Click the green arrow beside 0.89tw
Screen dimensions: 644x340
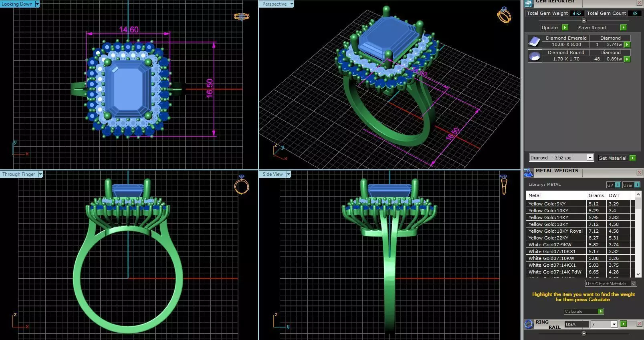point(627,59)
